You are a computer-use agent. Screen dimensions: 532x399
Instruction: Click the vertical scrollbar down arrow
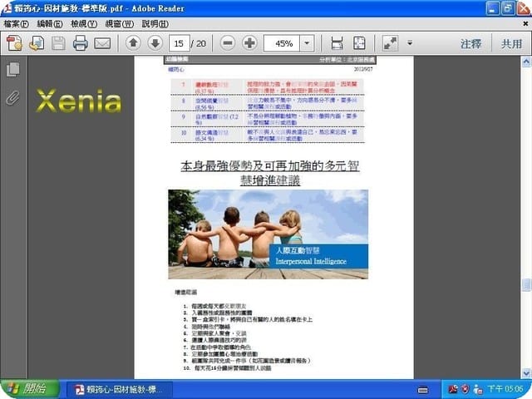(526, 373)
